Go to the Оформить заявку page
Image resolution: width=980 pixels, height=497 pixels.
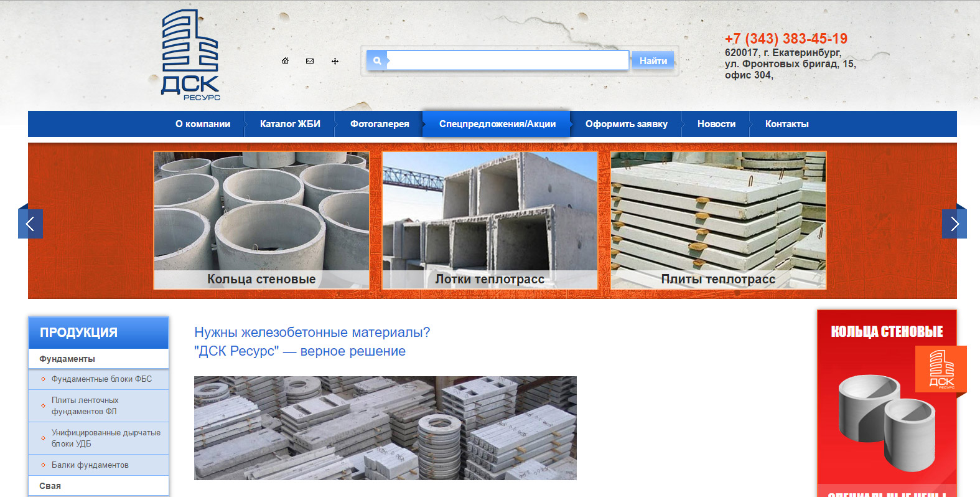point(626,124)
